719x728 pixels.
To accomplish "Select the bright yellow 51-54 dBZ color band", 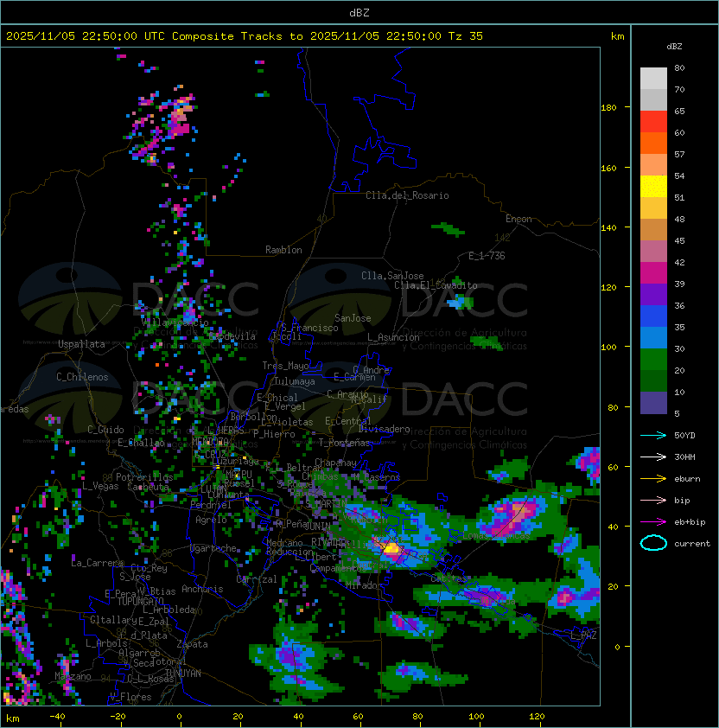I will tap(653, 187).
